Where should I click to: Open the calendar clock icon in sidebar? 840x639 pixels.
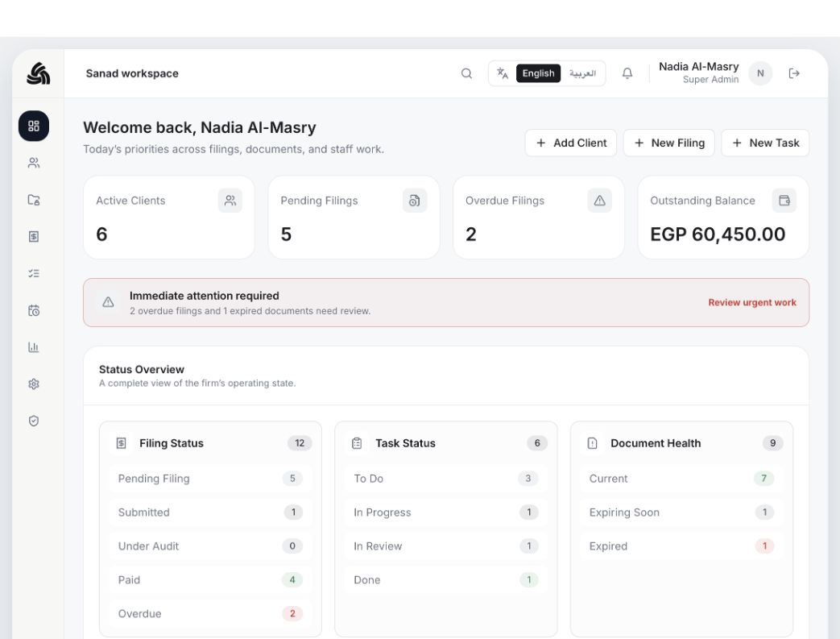click(34, 310)
